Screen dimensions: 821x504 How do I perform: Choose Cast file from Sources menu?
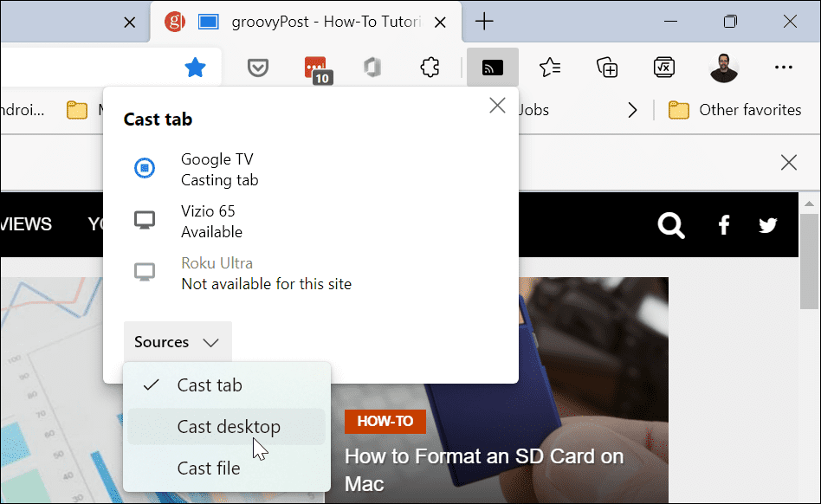click(226, 468)
